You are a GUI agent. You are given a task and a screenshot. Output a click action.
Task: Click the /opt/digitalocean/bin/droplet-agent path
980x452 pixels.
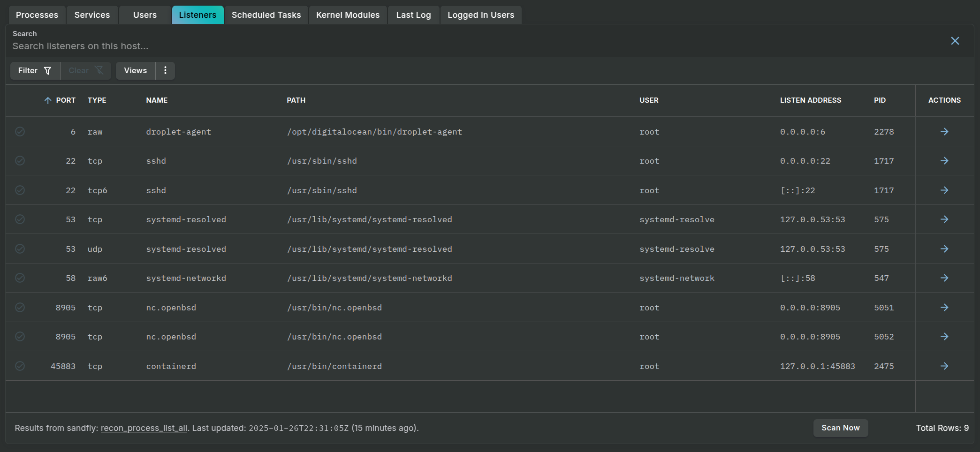point(374,132)
